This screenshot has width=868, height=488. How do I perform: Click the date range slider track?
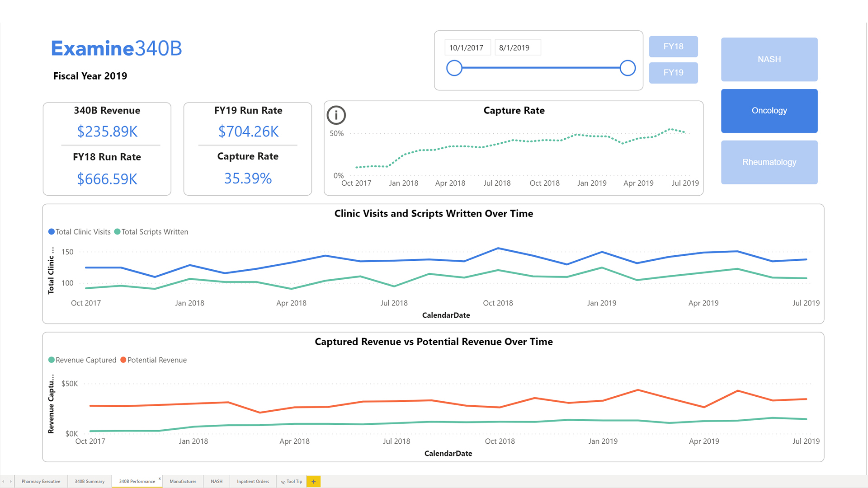point(541,68)
